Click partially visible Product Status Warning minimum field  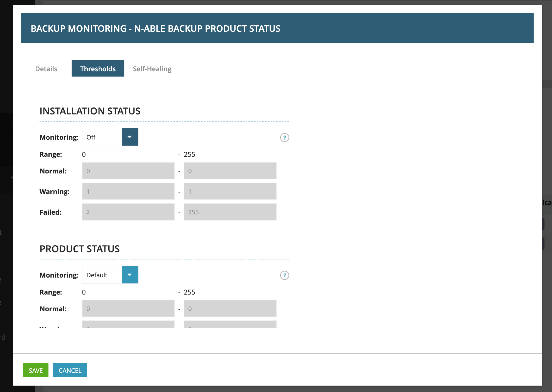point(128,325)
